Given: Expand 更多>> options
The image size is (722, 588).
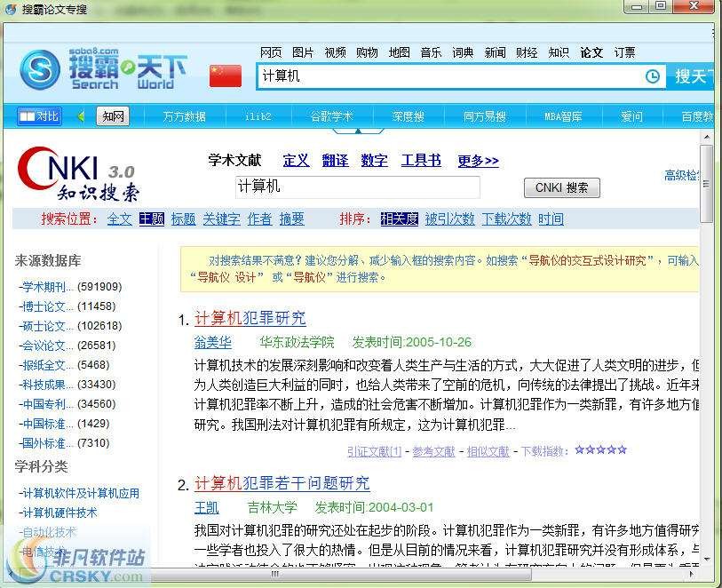Looking at the screenshot, I should point(479,161).
